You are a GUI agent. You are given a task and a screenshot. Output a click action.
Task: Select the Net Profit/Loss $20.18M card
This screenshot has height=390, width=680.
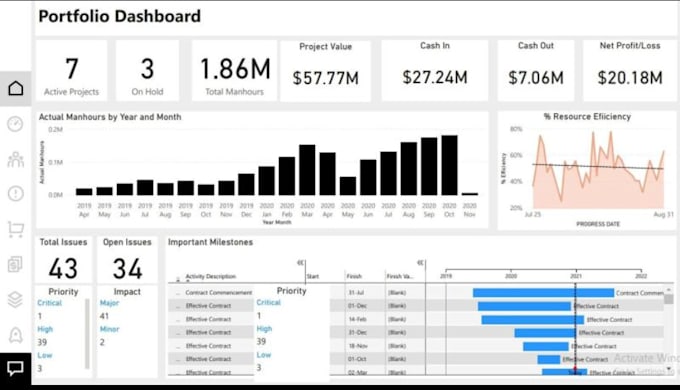point(630,71)
